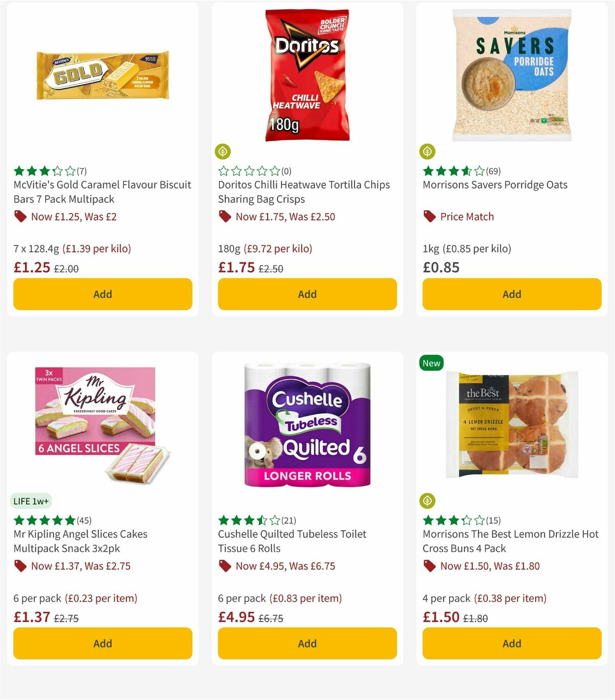
Task: Add McVitie's Gold biscuit bars to basket
Action: click(x=102, y=294)
